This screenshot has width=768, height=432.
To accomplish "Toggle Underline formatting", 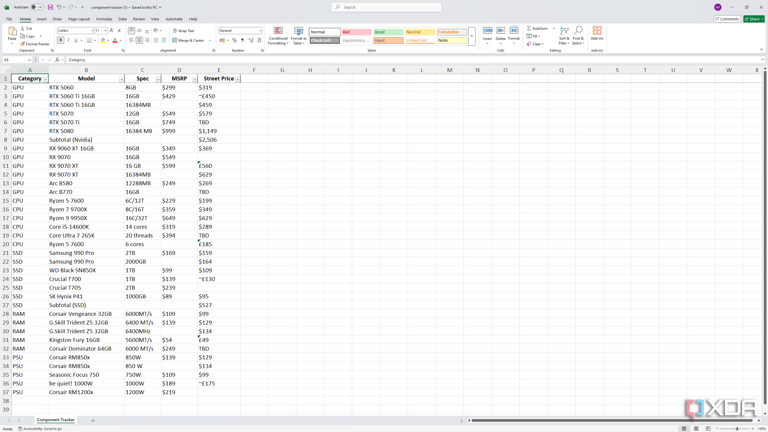I will click(75, 40).
